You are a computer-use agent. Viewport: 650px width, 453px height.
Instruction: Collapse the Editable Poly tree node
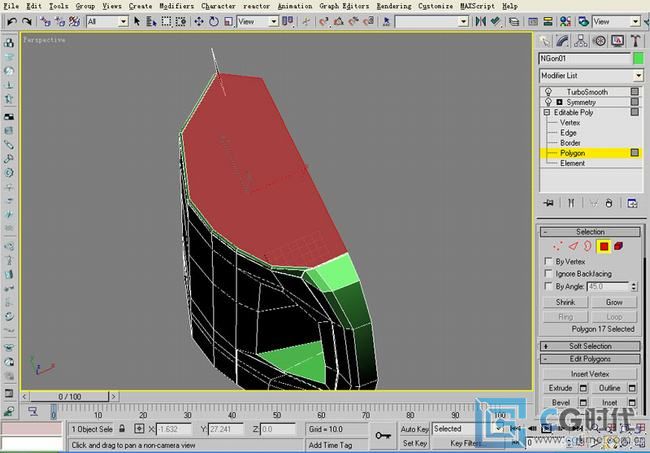(x=547, y=112)
